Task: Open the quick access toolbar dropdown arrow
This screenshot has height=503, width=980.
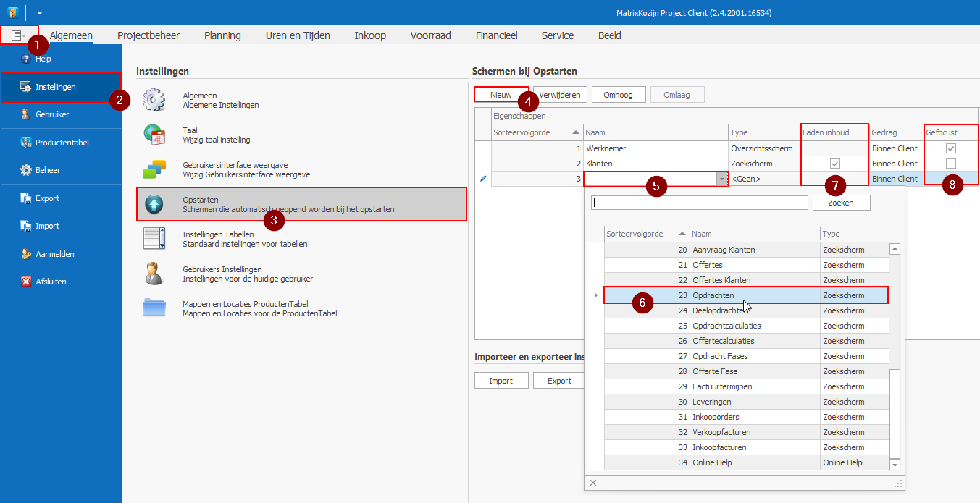Action: coord(40,13)
